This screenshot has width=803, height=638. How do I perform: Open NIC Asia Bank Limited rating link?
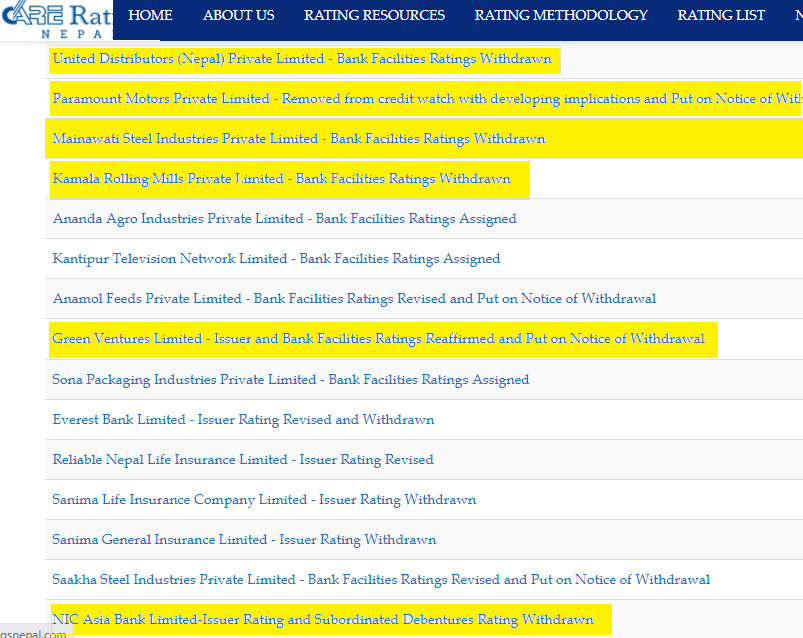tap(323, 620)
